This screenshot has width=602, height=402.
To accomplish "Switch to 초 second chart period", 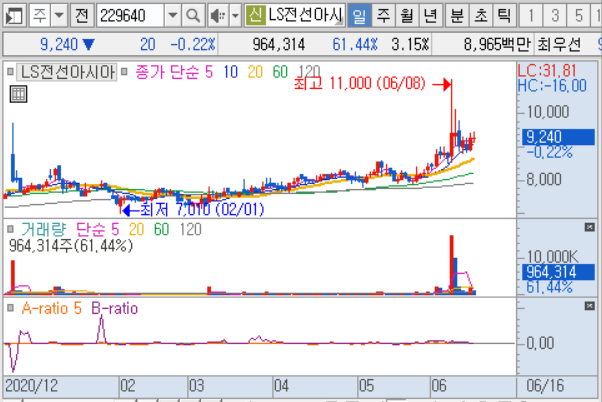I will [481, 16].
